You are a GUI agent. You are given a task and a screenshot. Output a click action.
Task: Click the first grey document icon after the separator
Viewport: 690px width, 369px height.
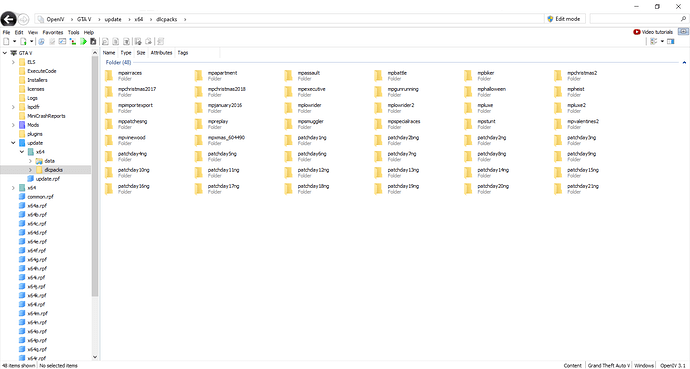click(105, 41)
